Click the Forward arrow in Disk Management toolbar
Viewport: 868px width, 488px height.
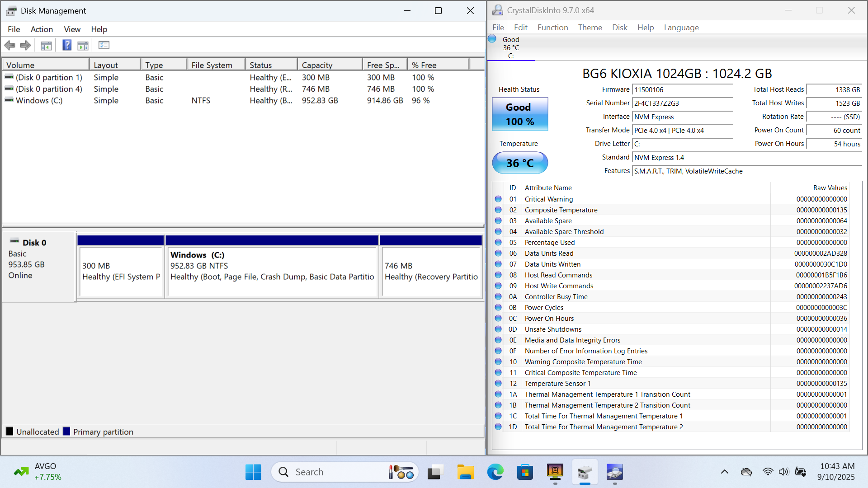(25, 45)
